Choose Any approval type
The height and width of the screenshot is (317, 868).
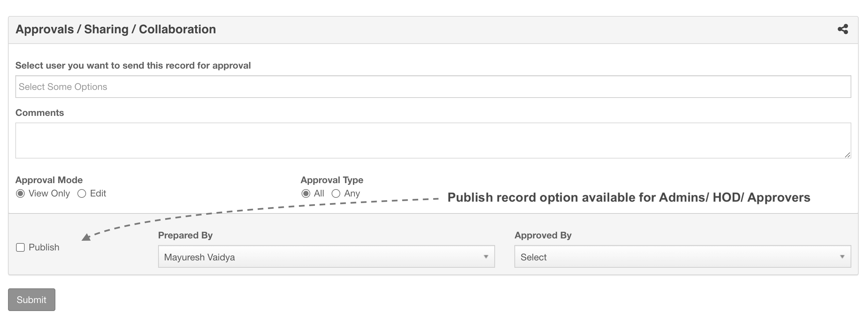tap(336, 193)
